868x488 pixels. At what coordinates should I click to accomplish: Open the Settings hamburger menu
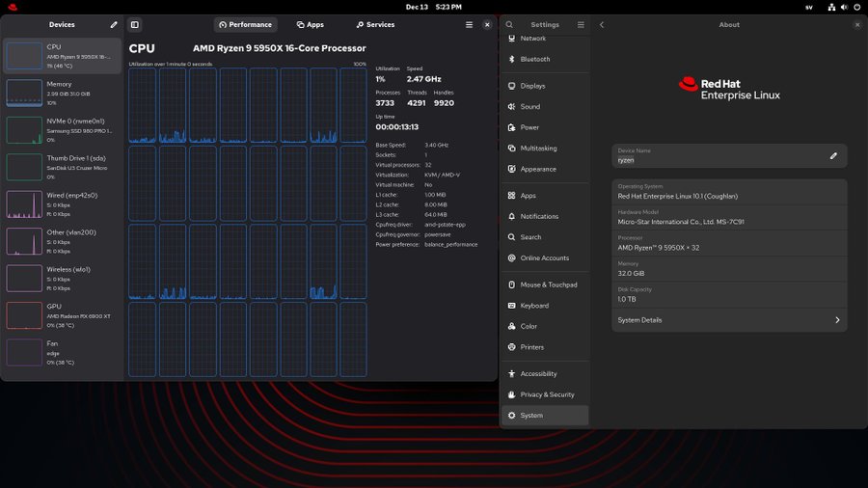(581, 24)
